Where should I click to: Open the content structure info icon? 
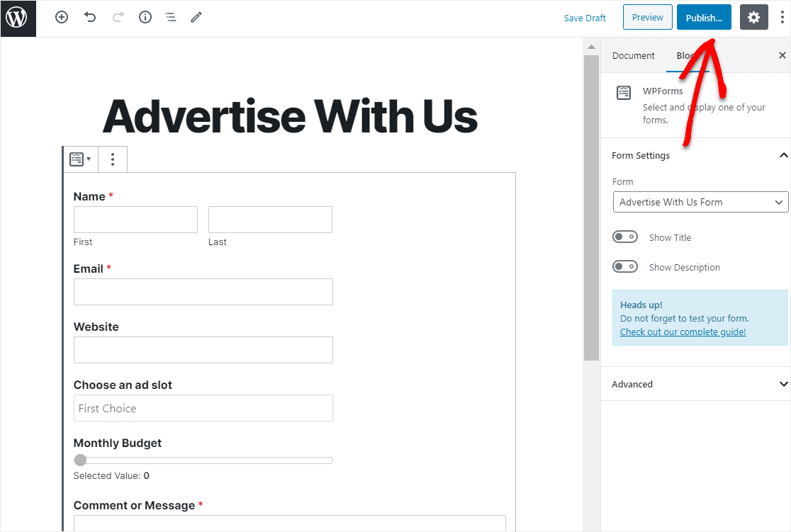point(145,18)
